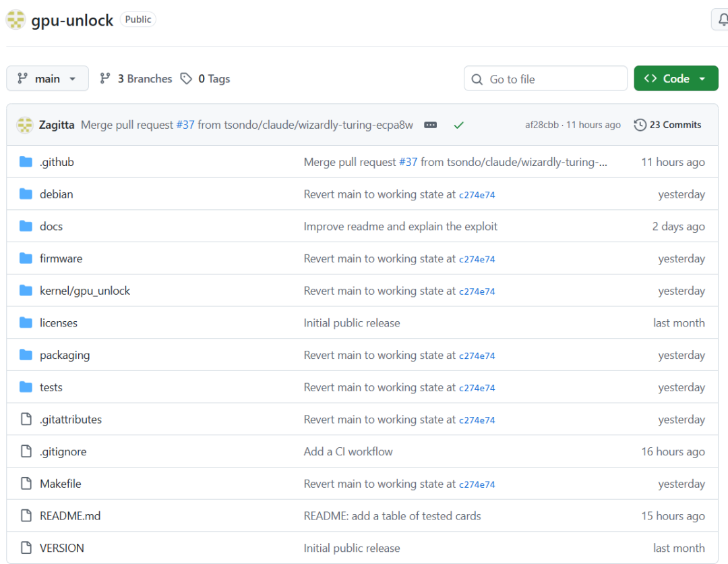Open the main branch selector dropdown
Screen dimensions: 728x564
click(x=47, y=78)
